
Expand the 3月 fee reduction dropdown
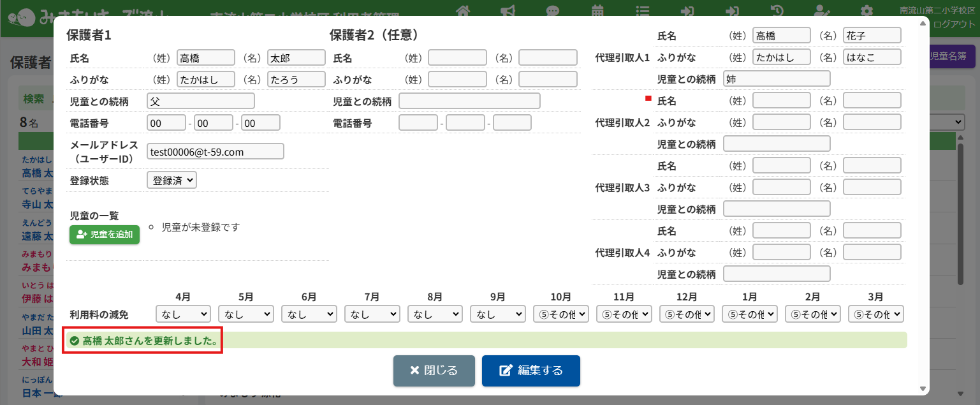875,314
